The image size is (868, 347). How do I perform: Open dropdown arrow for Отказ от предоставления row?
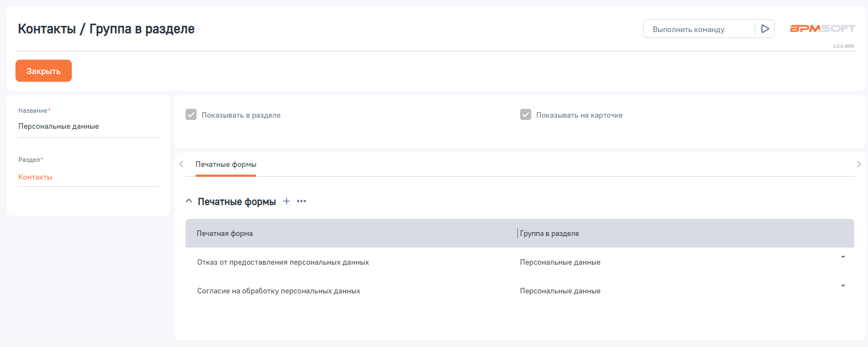(843, 257)
